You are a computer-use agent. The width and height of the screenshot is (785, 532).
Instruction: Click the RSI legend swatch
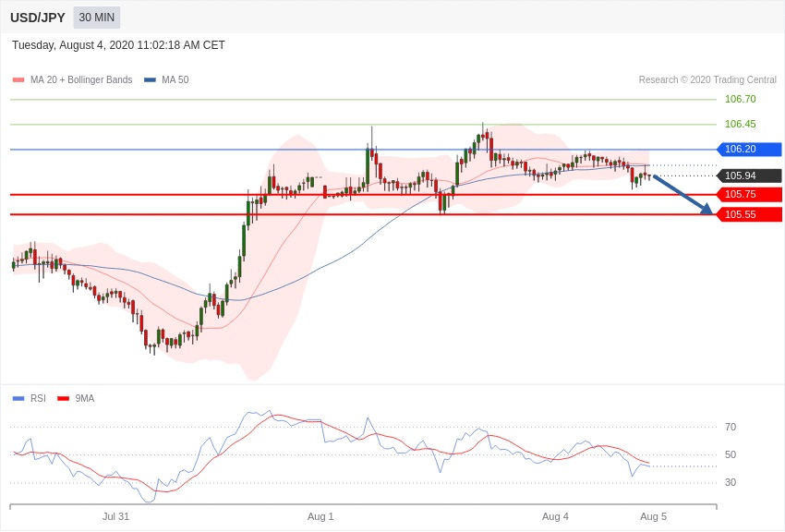tap(18, 398)
